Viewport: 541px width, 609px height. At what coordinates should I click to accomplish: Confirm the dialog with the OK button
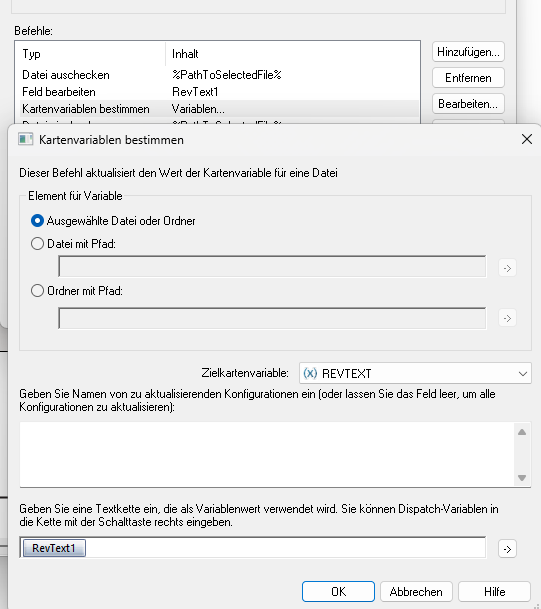click(x=338, y=592)
